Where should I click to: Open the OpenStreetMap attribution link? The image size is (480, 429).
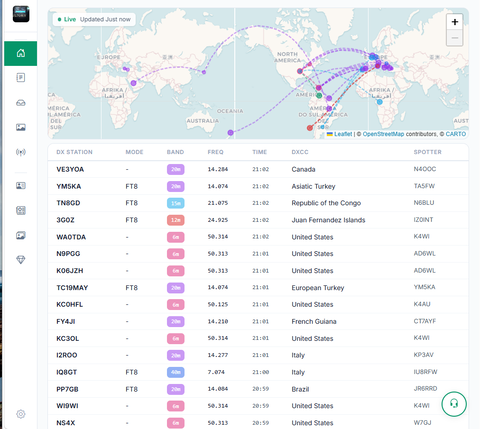(383, 134)
